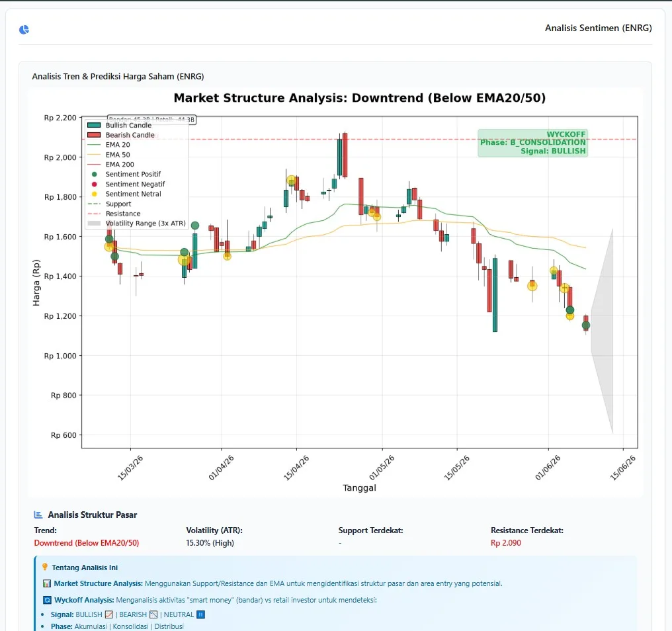Viewport: 672px width, 631px height.
Task: Click the 'Tentang Analisis Ini' heading
Action: (x=85, y=568)
